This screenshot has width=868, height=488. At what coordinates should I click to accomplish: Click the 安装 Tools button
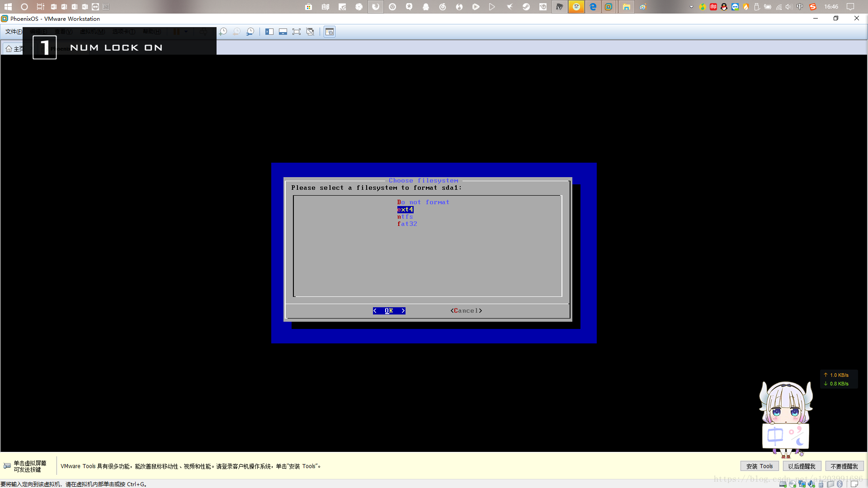[x=759, y=466]
